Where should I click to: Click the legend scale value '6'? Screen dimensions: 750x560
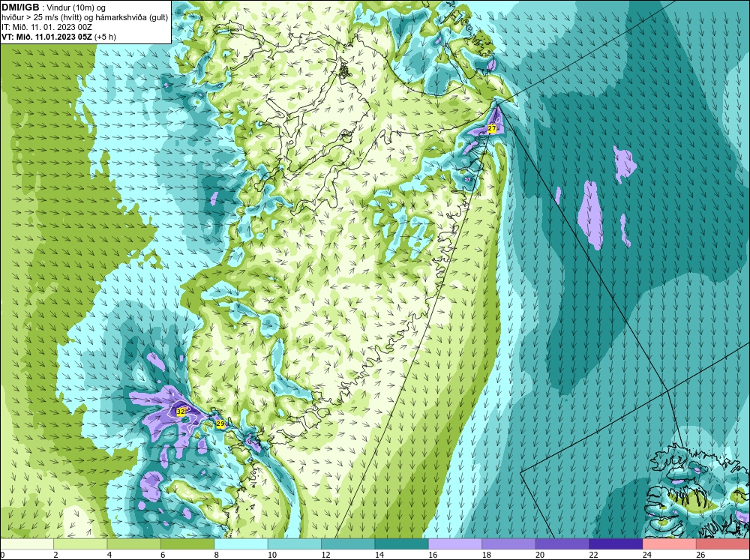point(163,555)
